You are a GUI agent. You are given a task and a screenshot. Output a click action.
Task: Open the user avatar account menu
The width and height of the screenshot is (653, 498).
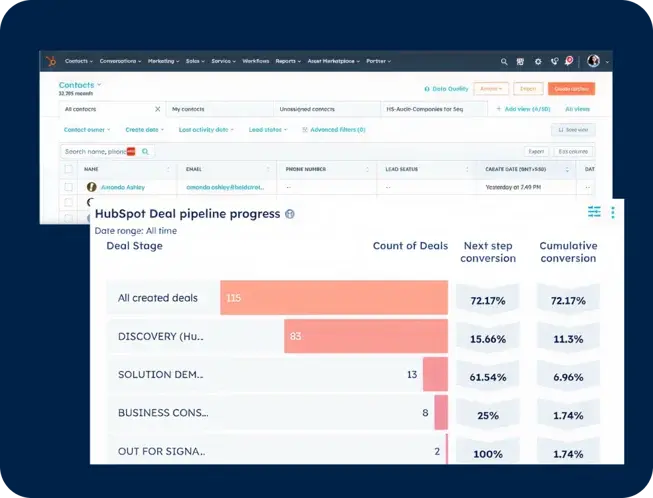[x=593, y=61]
